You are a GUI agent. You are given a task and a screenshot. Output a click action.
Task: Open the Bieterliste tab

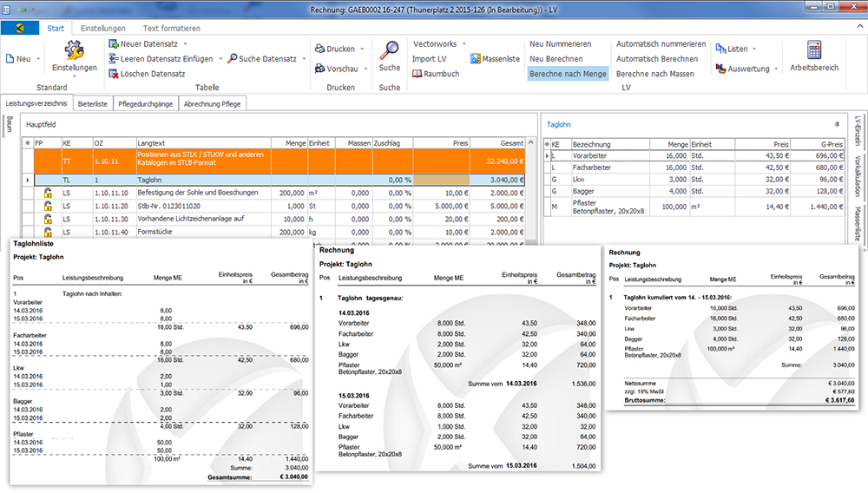93,103
